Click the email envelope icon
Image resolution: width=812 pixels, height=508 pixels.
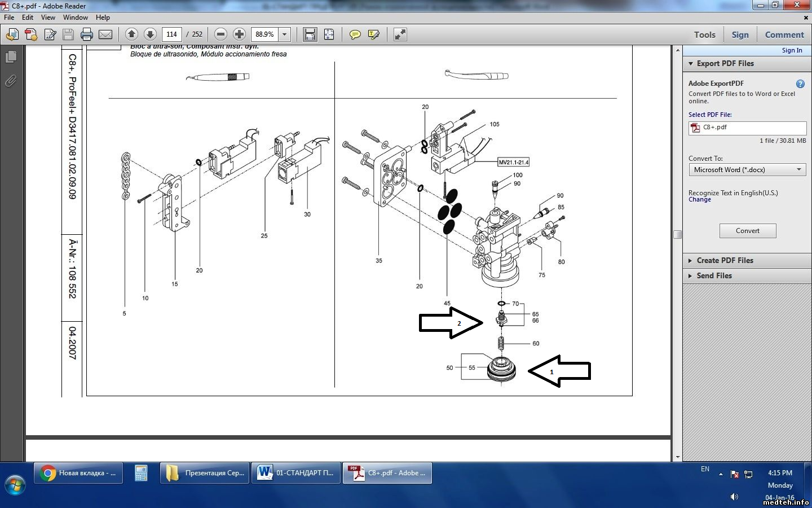click(105, 34)
